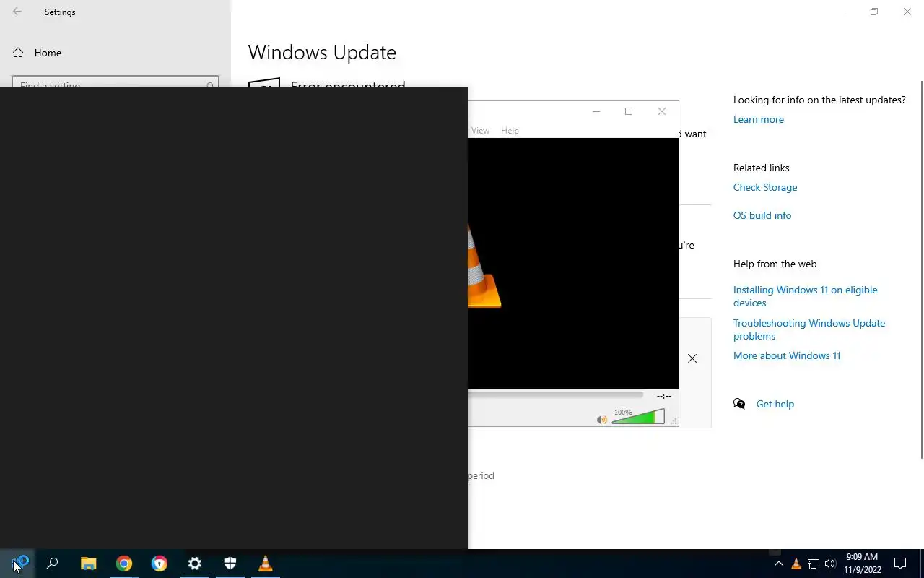Focus the Find a setting search box
Screen dimensions: 924x578
tap(115, 82)
